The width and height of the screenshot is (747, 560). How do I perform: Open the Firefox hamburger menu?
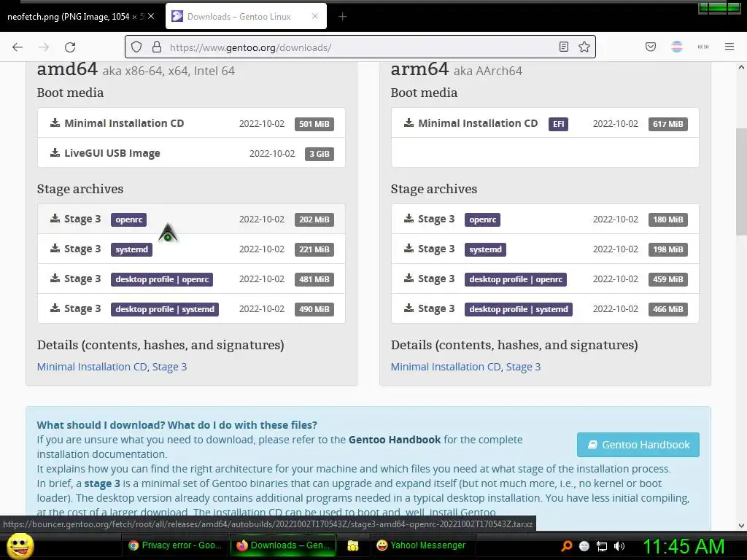click(x=729, y=47)
